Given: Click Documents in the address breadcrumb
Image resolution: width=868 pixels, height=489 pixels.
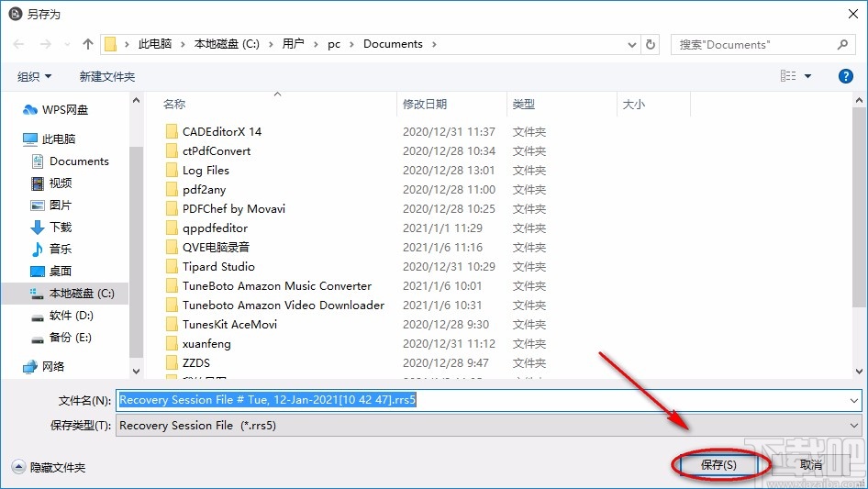Looking at the screenshot, I should pyautogui.click(x=393, y=44).
